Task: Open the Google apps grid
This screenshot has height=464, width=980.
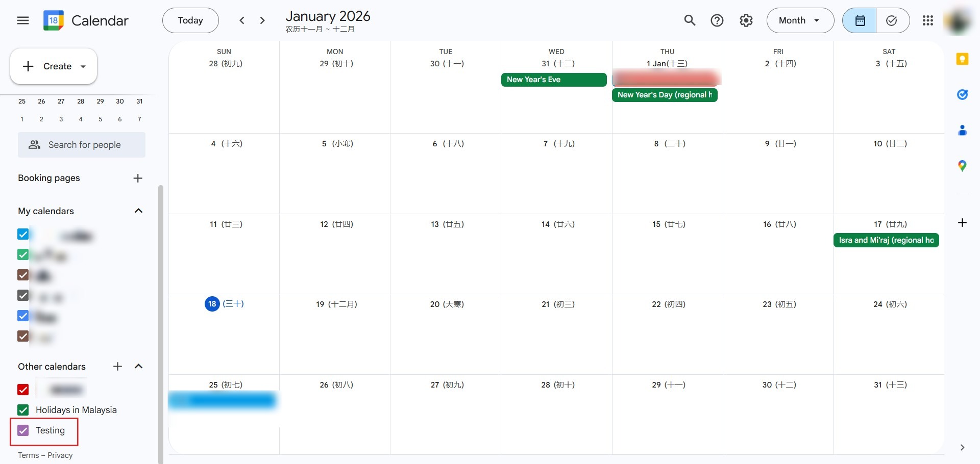Action: [x=928, y=20]
